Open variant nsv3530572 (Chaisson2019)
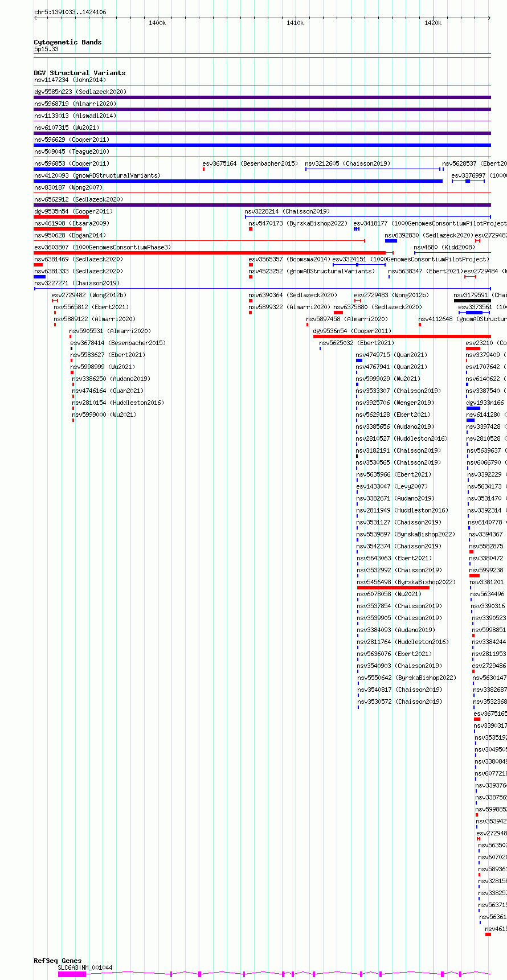This screenshot has height=980, width=507. (400, 702)
